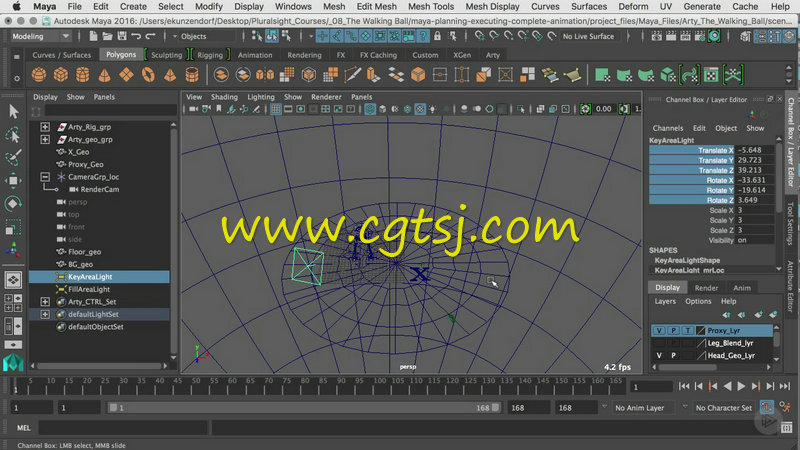Screen dimensions: 800x450
Task: Toggle V visibility of Head_Geo_Lyr
Action: [659, 356]
